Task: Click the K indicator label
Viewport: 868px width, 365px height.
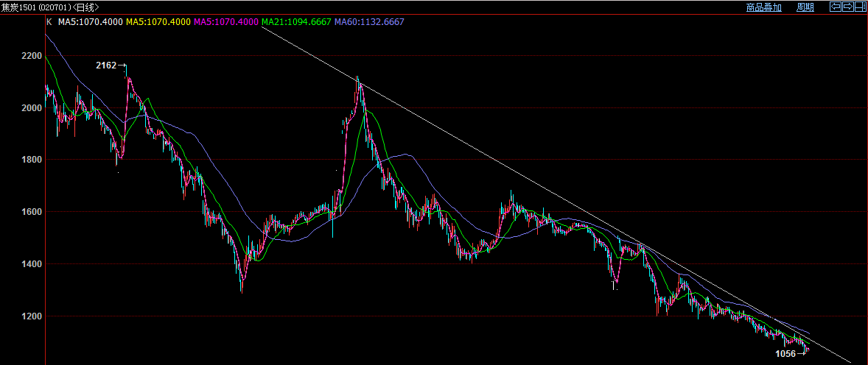Action: [x=49, y=22]
